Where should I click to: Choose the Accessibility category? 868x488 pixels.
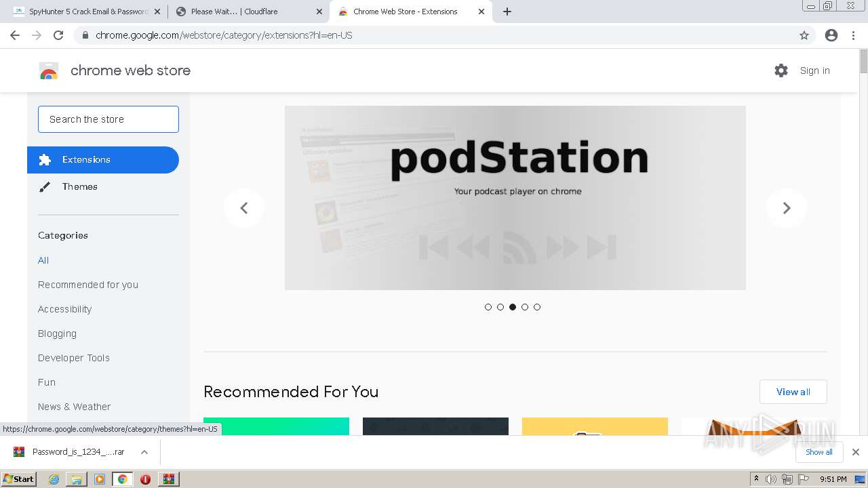click(x=64, y=309)
